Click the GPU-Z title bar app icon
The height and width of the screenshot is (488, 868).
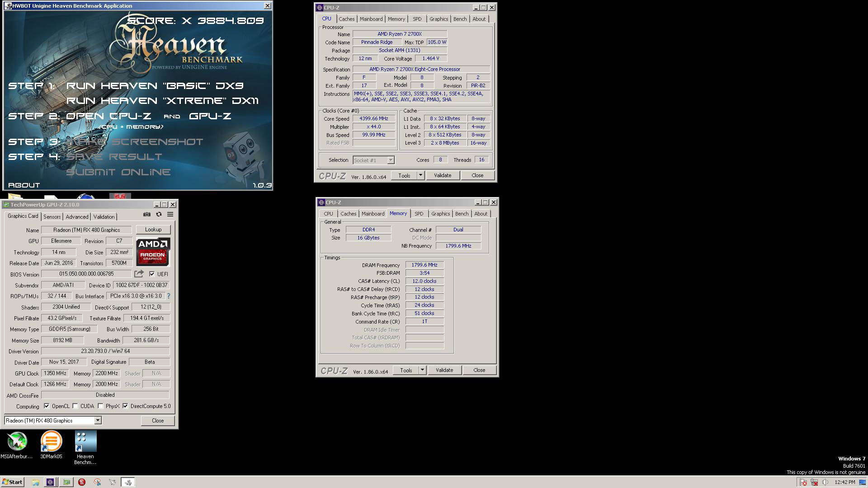[6, 205]
